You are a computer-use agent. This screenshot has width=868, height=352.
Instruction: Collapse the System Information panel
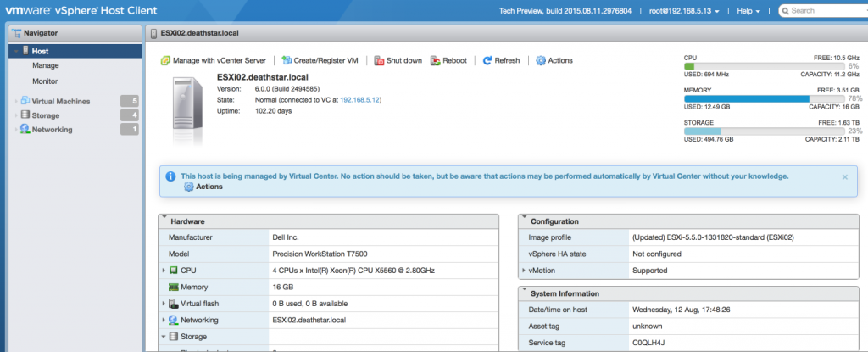524,290
